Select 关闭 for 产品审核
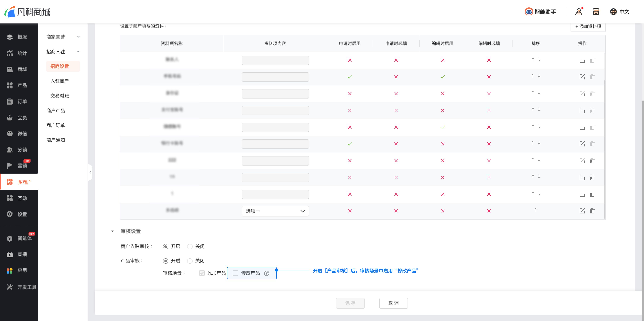 tap(190, 261)
